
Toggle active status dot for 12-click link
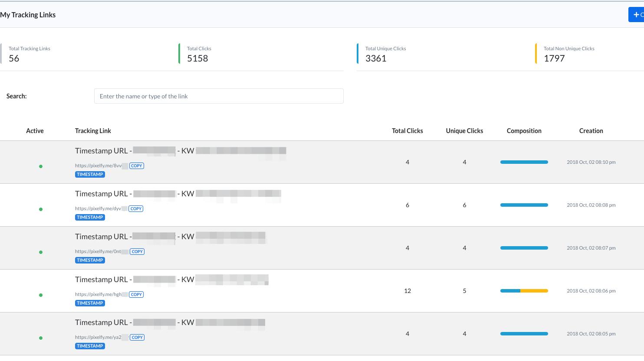click(41, 295)
